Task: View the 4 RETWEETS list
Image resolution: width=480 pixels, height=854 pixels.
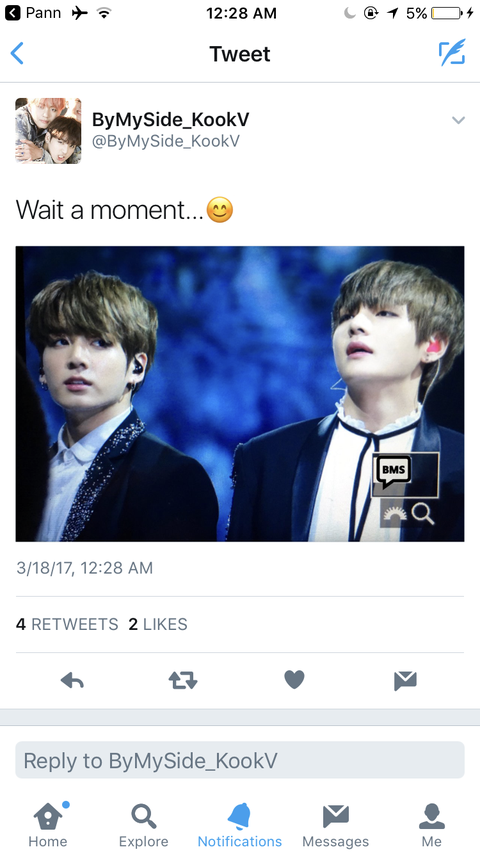Action: (67, 624)
